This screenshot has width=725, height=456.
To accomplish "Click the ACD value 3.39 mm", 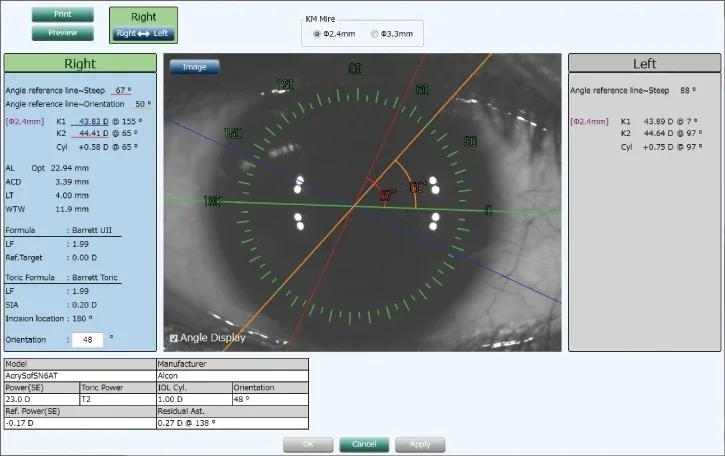I will (72, 182).
